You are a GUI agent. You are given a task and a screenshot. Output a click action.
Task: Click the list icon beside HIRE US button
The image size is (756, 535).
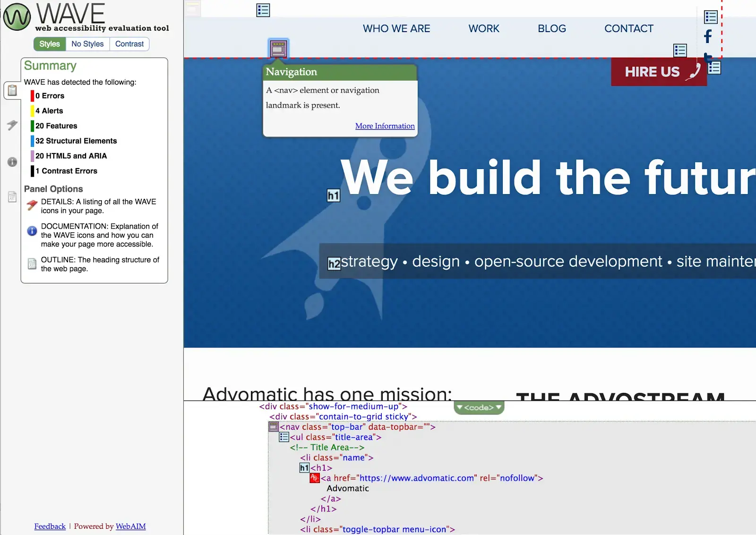714,68
